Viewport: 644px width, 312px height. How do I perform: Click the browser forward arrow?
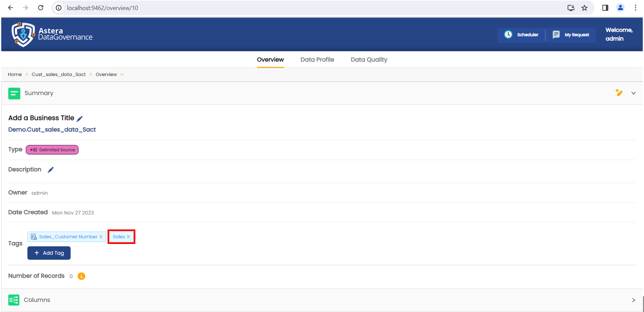coord(26,7)
